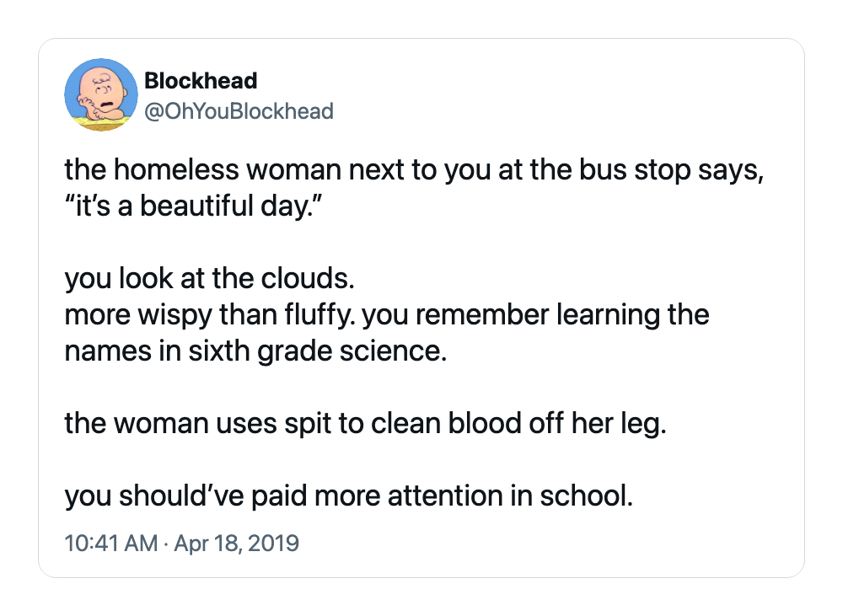Click the quote "it's a beautiful day."

click(193, 206)
